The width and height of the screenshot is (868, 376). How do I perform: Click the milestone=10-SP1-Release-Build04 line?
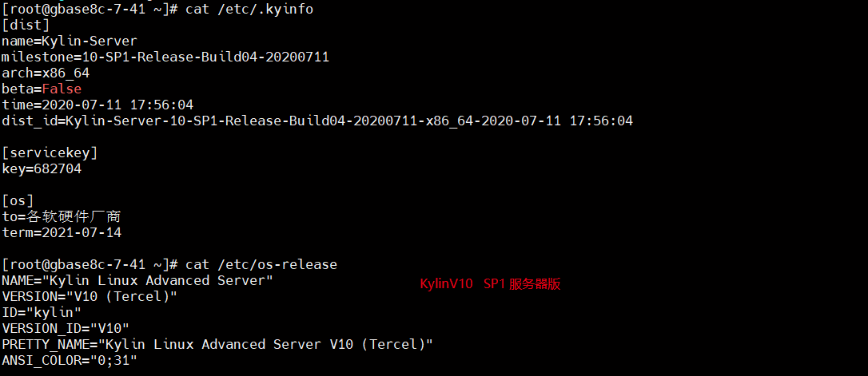pos(165,57)
